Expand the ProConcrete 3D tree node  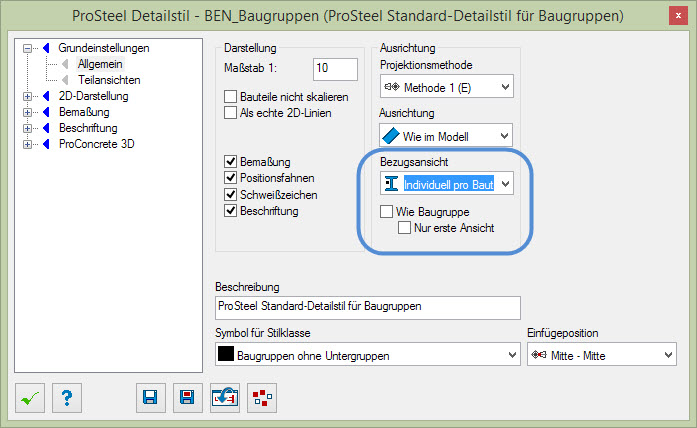tap(28, 144)
